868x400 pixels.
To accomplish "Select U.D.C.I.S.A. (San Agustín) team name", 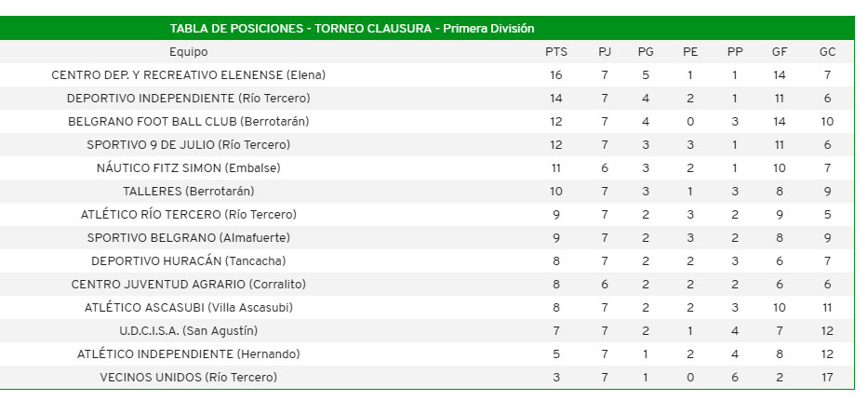I will 188,331.
